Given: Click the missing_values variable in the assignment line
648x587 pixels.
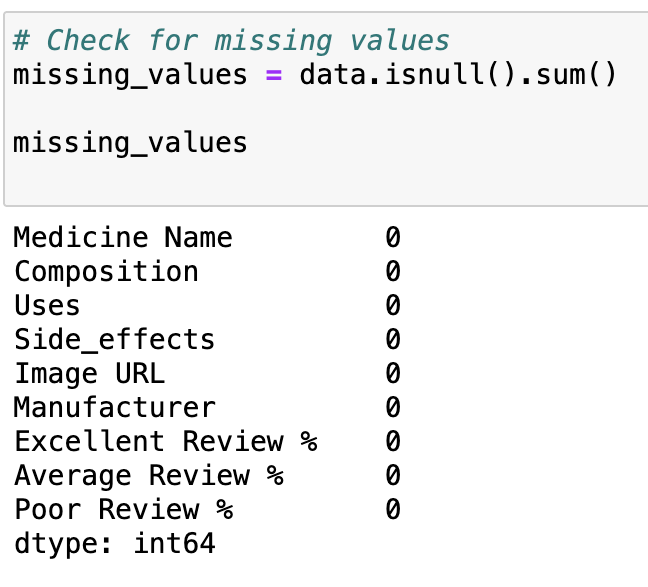Looking at the screenshot, I should [x=130, y=75].
